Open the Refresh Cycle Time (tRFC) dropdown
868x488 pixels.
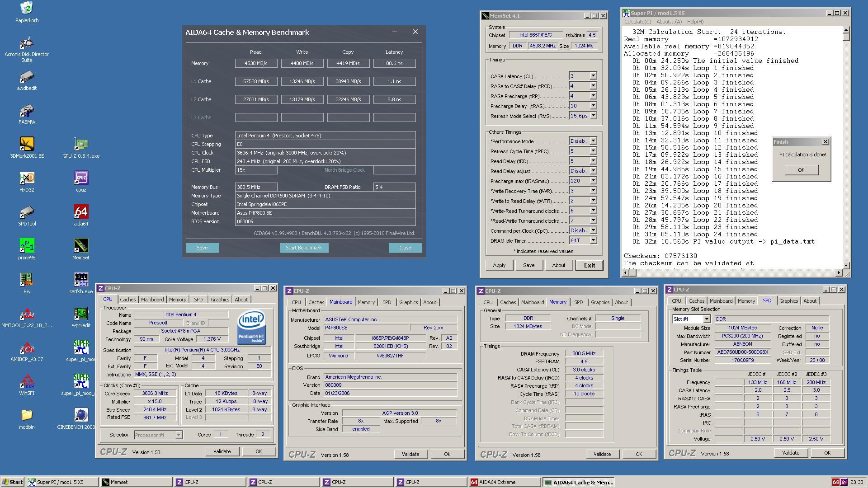point(593,151)
